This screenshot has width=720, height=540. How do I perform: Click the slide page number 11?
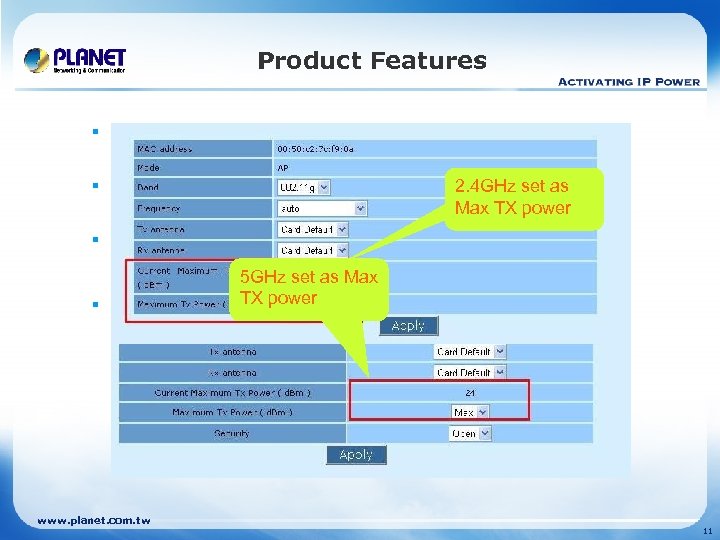tap(707, 531)
